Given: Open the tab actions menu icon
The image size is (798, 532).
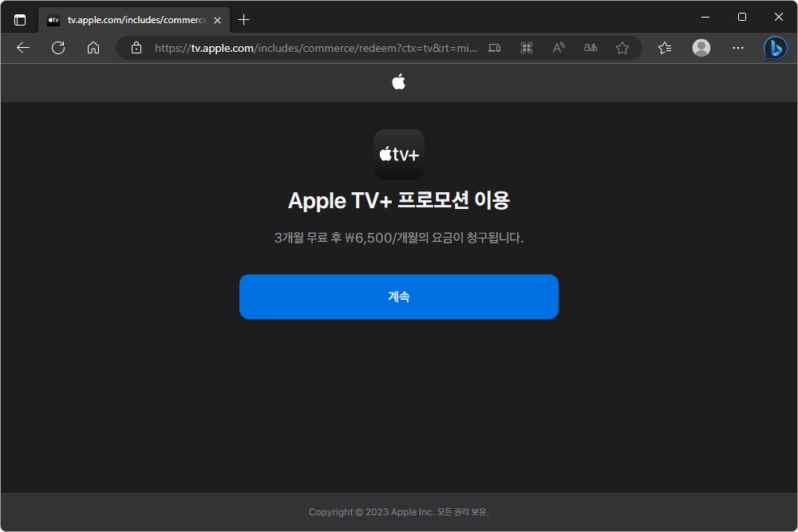Looking at the screenshot, I should point(20,20).
